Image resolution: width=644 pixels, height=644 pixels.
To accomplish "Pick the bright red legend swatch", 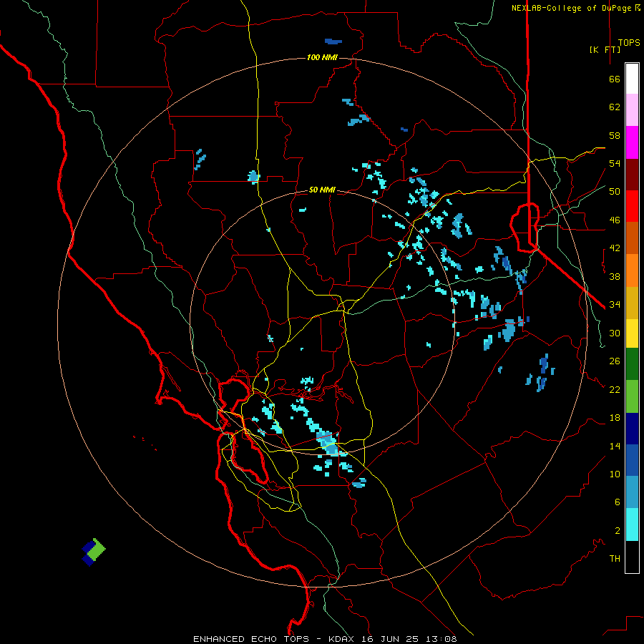I will click(x=632, y=206).
